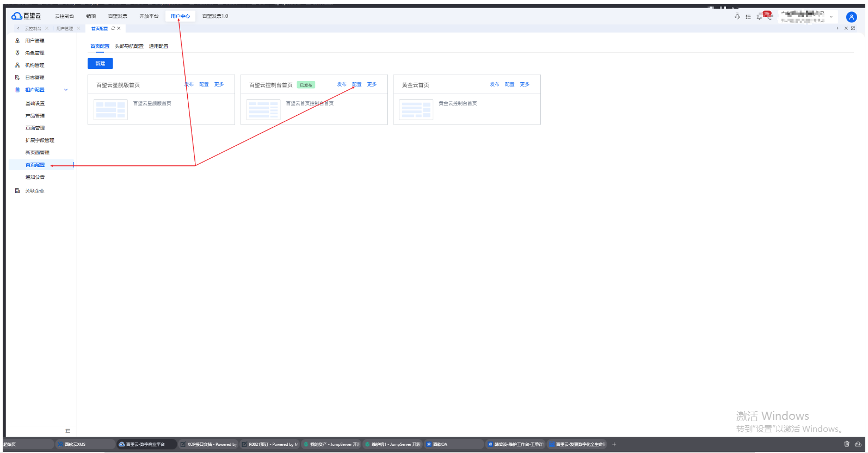Click the 百望云星舰版首页 layout thumbnail

click(x=110, y=110)
